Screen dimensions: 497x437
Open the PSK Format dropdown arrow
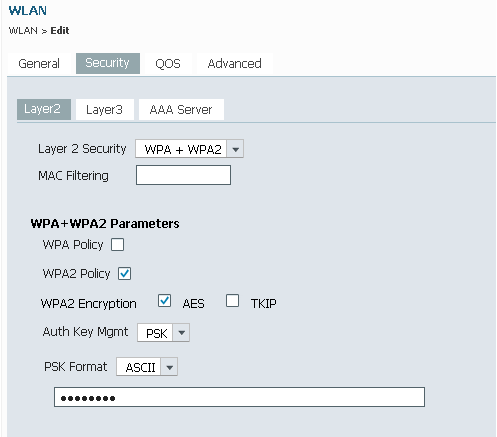(x=169, y=367)
